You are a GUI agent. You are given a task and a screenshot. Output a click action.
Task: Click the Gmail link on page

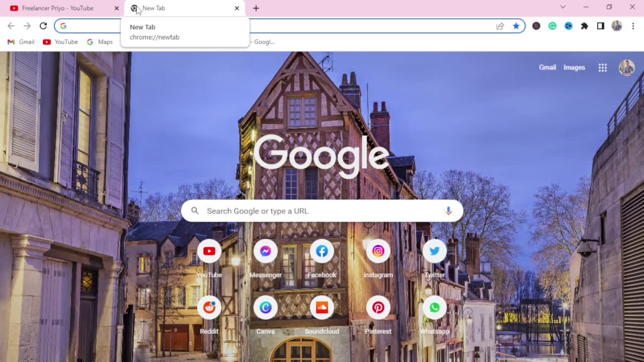click(x=547, y=67)
